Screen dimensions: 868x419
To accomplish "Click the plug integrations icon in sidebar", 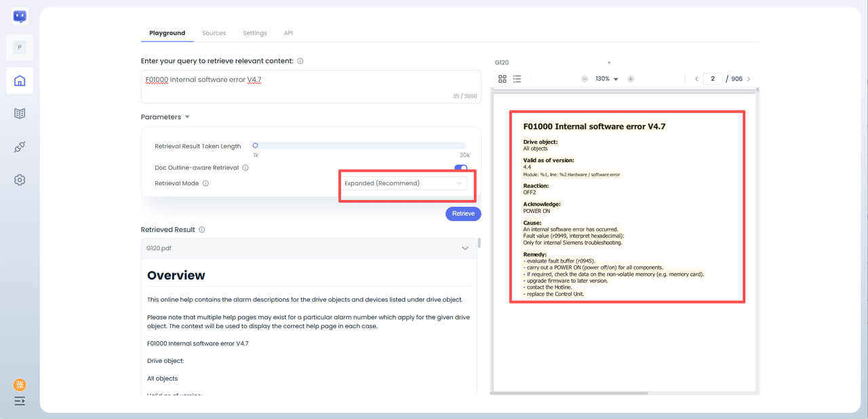I will pyautogui.click(x=20, y=147).
